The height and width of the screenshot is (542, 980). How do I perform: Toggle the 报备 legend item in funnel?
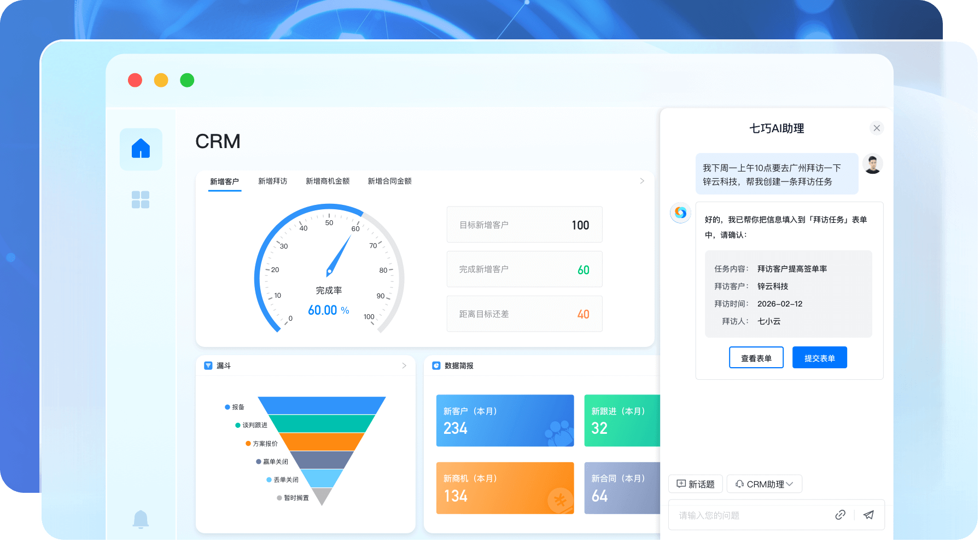click(235, 407)
